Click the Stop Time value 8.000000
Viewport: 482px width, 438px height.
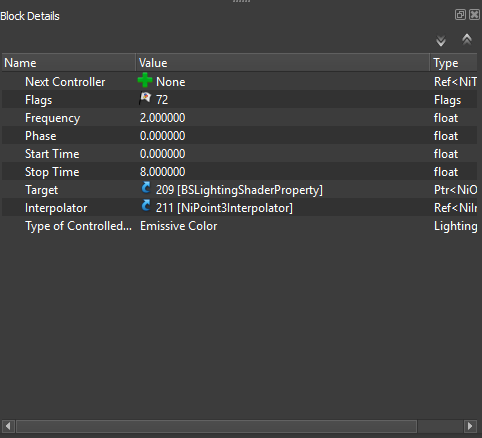tap(163, 172)
